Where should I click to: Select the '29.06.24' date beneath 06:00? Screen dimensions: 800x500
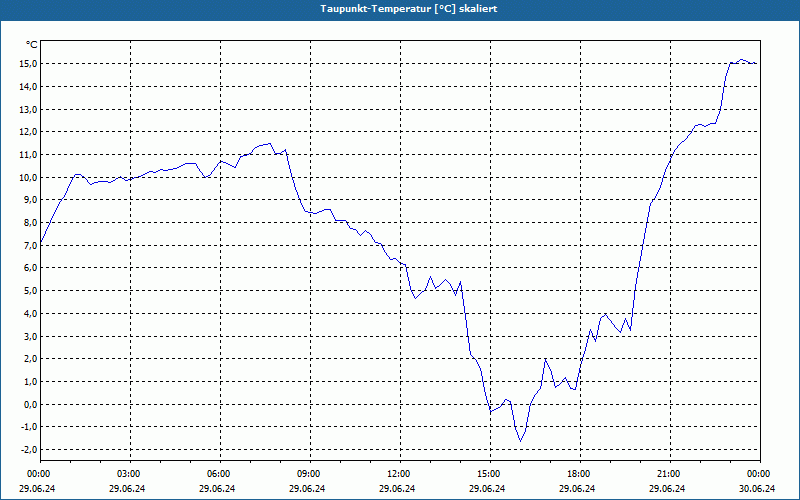click(217, 488)
